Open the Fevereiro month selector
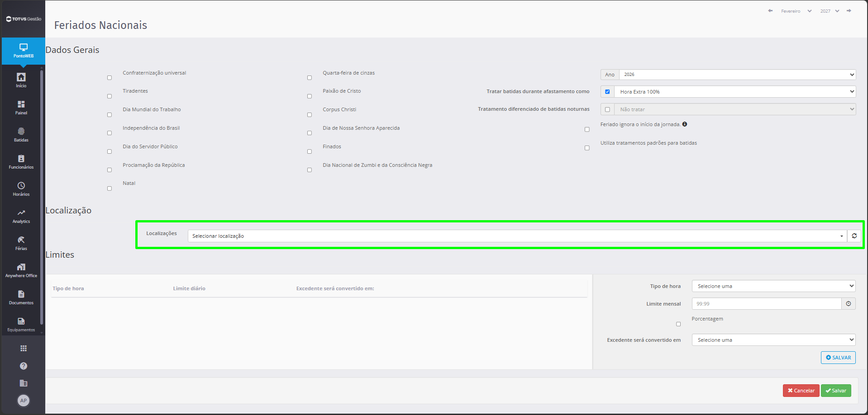Viewport: 868px width, 415px height. 796,11
